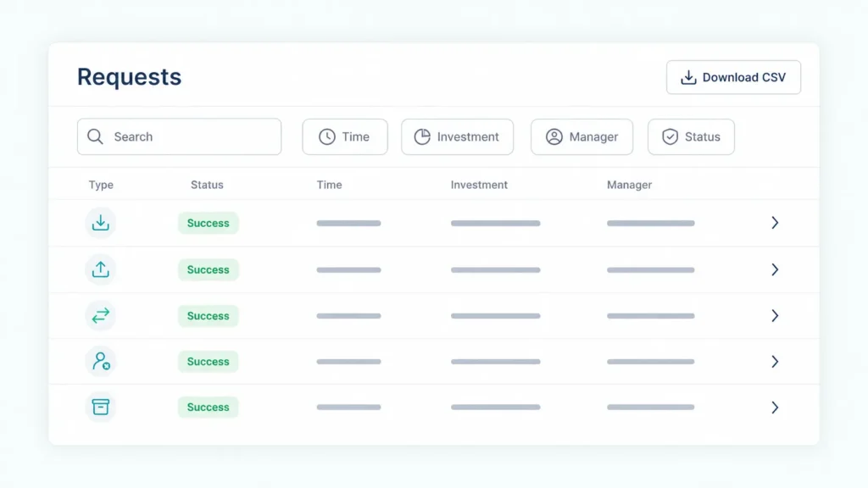This screenshot has height=488, width=868.
Task: Expand the upload request row chevron
Action: tap(775, 269)
